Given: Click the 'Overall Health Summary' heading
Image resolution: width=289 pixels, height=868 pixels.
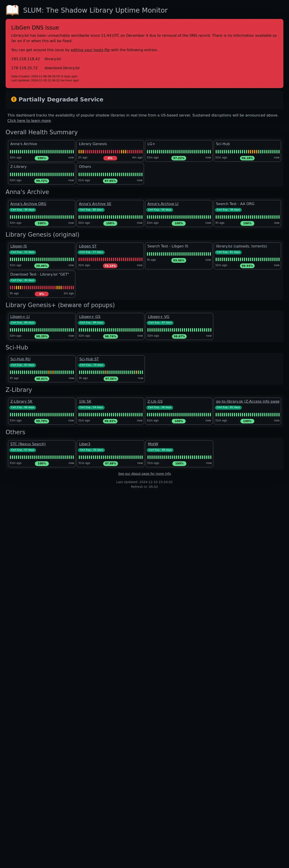Looking at the screenshot, I should pyautogui.click(x=42, y=132).
